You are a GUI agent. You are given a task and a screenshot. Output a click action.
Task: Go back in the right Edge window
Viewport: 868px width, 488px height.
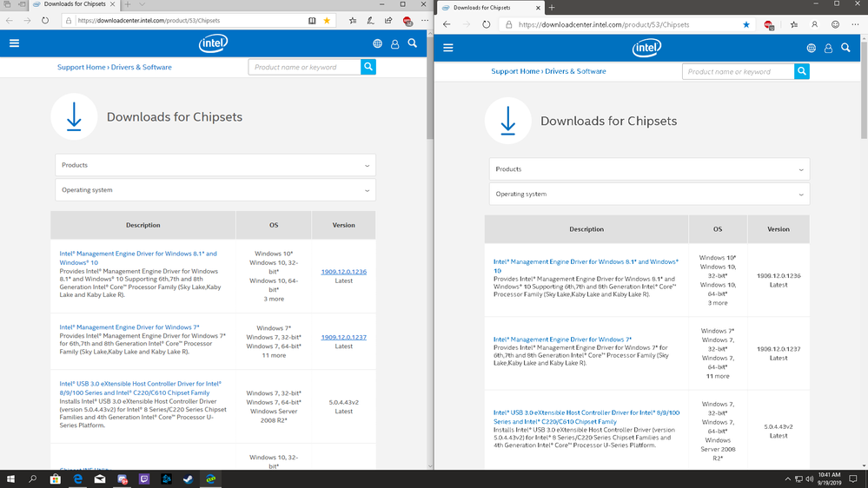click(447, 24)
